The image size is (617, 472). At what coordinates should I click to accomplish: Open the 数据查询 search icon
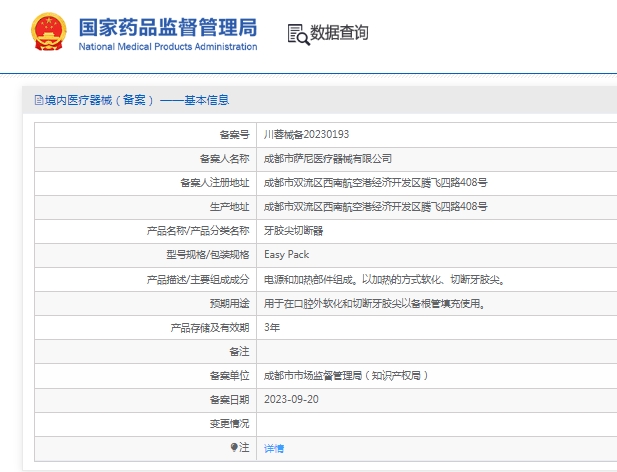pos(299,35)
